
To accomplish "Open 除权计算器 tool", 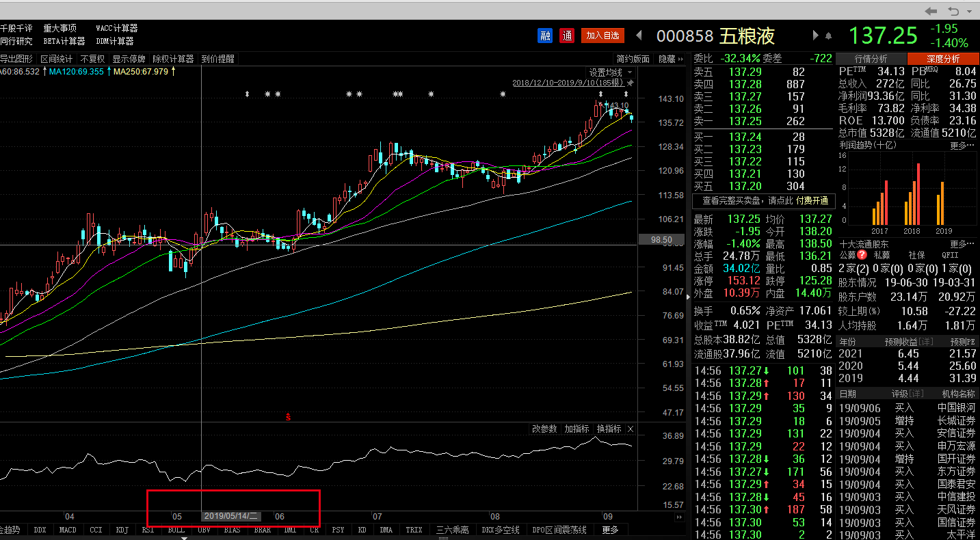I will pos(173,59).
